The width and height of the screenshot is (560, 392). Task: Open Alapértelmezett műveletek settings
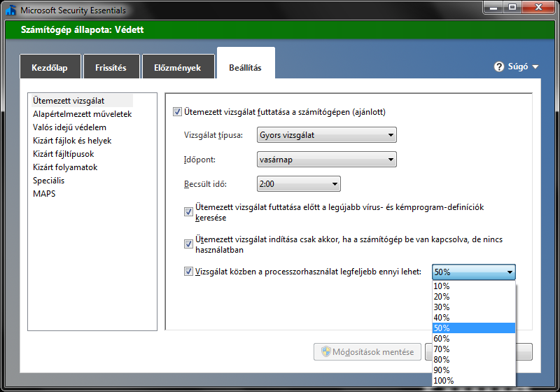82,114
